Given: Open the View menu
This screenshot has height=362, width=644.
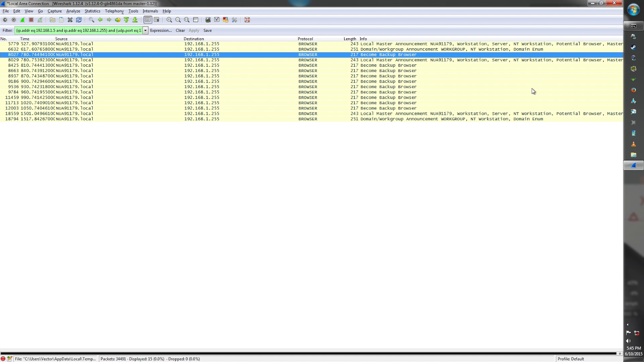Looking at the screenshot, I should point(29,11).
